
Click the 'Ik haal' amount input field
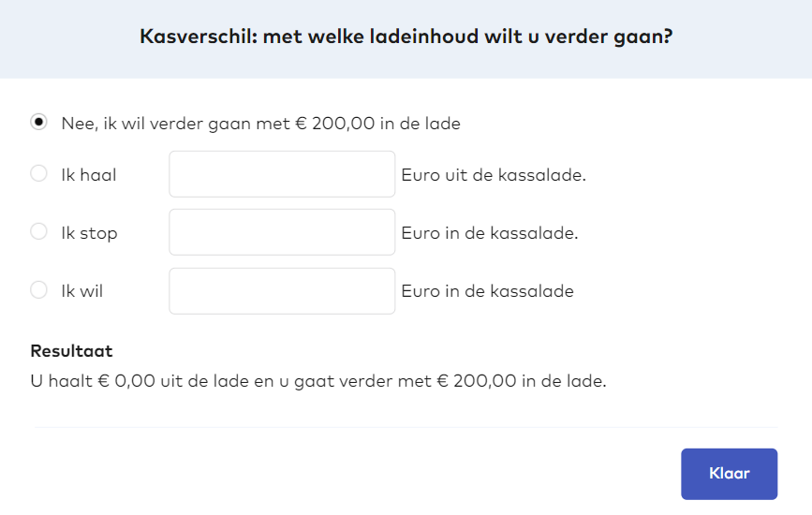click(282, 174)
